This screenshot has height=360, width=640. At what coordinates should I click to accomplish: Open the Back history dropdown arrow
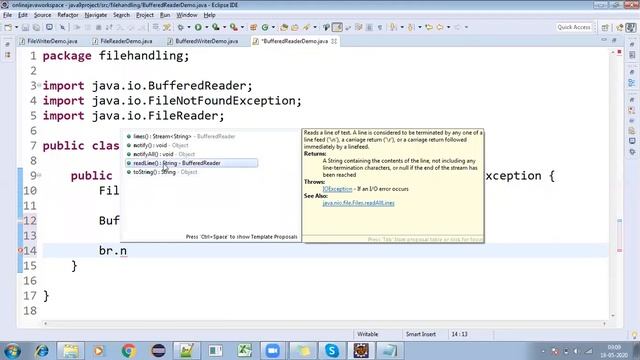[448, 27]
